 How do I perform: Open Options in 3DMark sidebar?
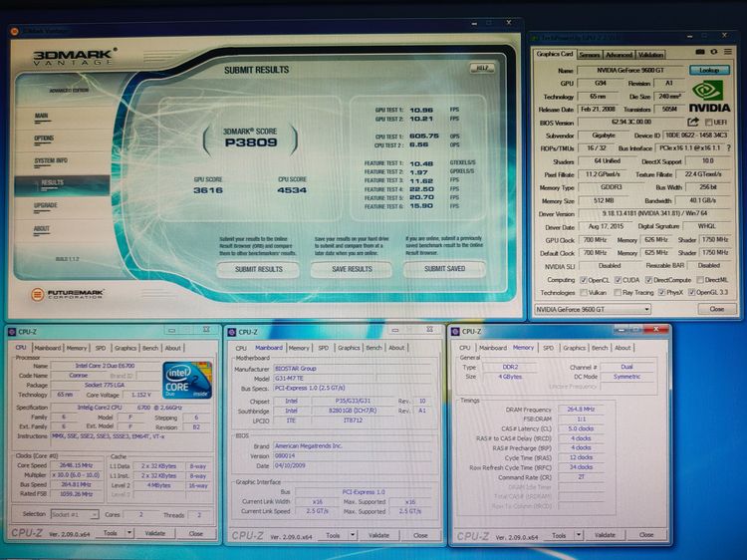tap(44, 139)
